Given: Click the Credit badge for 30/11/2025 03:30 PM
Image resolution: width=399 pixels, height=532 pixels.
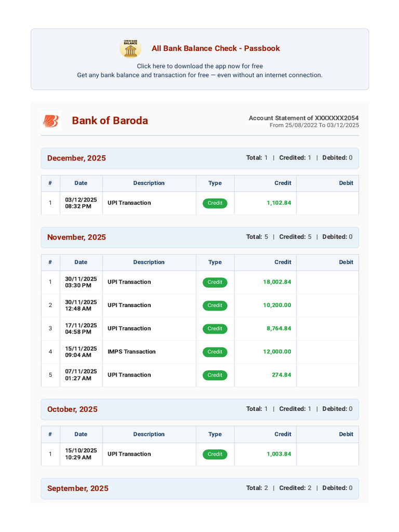Looking at the screenshot, I should [x=215, y=282].
